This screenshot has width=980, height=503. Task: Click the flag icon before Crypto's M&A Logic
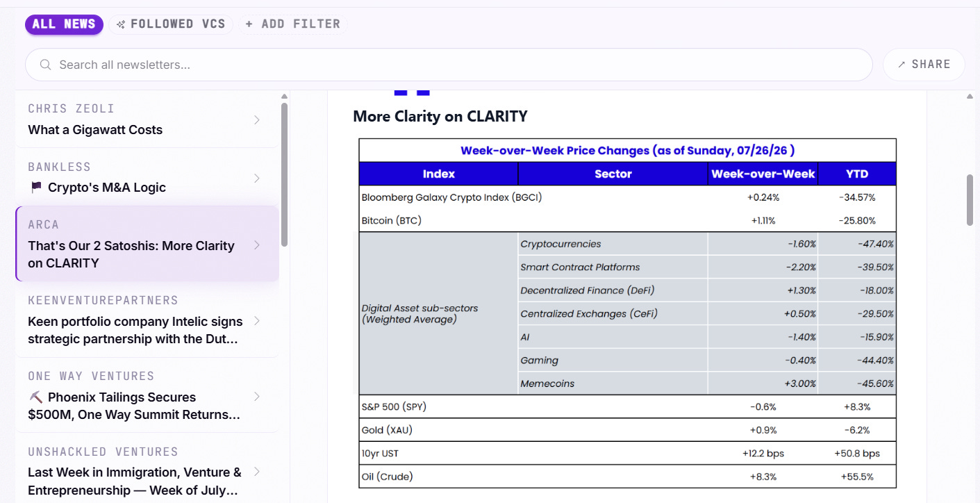36,188
